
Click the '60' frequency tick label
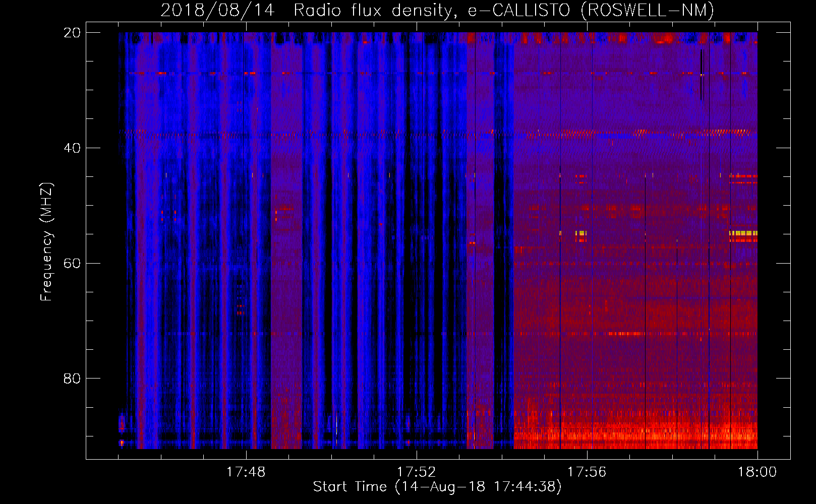coord(72,263)
